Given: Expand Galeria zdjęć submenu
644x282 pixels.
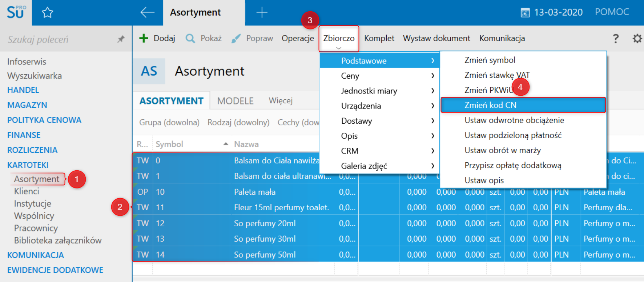Looking at the screenshot, I should click(x=379, y=166).
